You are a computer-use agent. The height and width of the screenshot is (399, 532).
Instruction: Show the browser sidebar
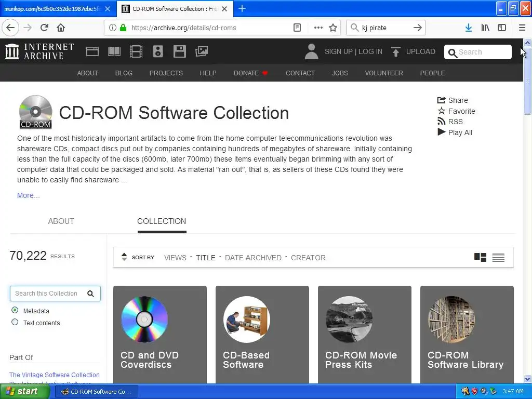point(502,28)
